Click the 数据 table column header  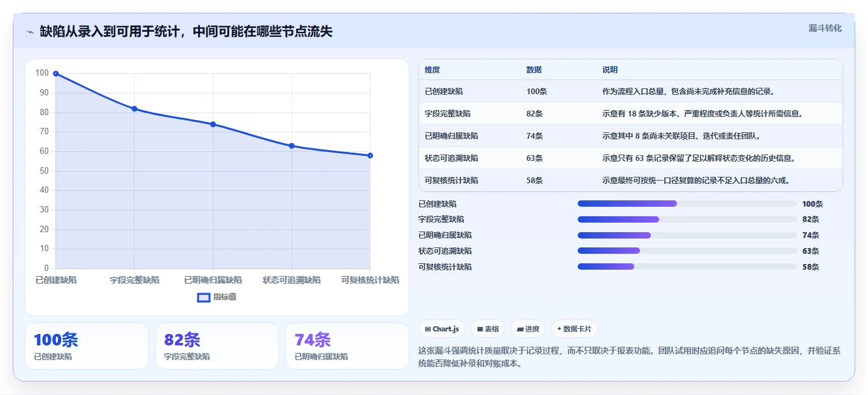534,70
